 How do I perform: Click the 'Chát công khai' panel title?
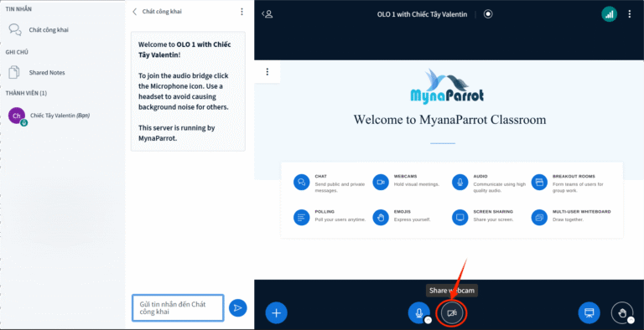tap(162, 12)
